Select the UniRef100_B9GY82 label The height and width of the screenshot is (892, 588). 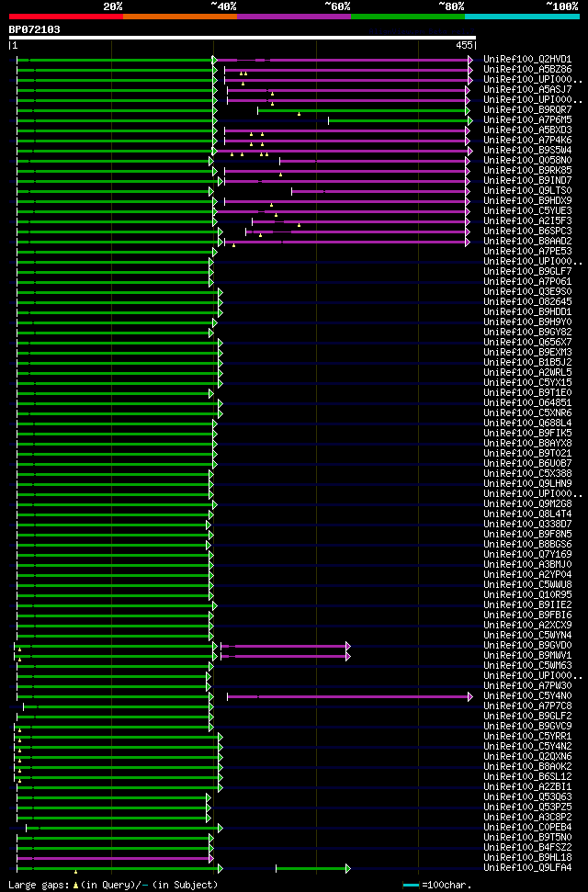527,333
